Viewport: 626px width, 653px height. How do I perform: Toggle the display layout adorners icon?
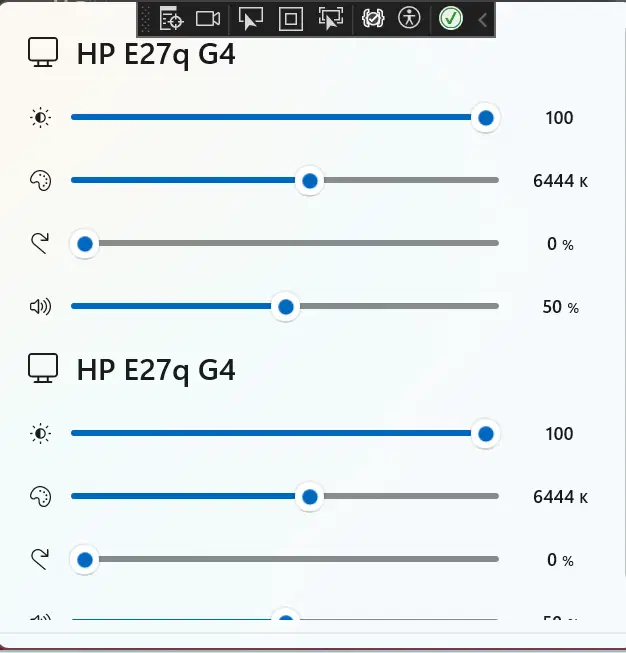point(291,18)
